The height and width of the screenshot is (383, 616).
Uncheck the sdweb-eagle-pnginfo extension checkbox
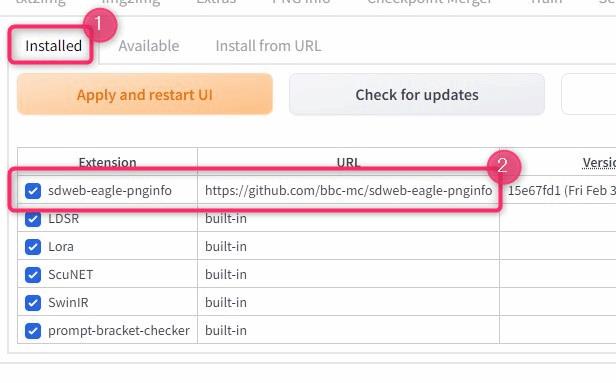pos(33,191)
